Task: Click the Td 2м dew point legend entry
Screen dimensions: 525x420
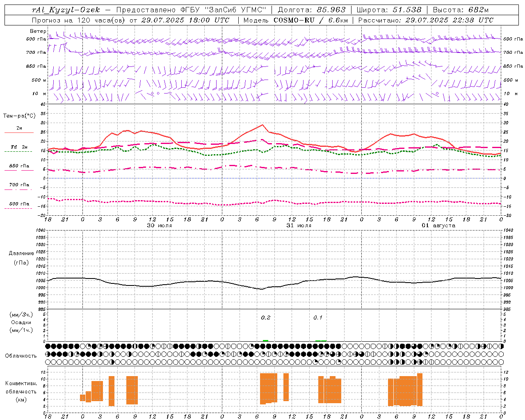Action: [19, 147]
